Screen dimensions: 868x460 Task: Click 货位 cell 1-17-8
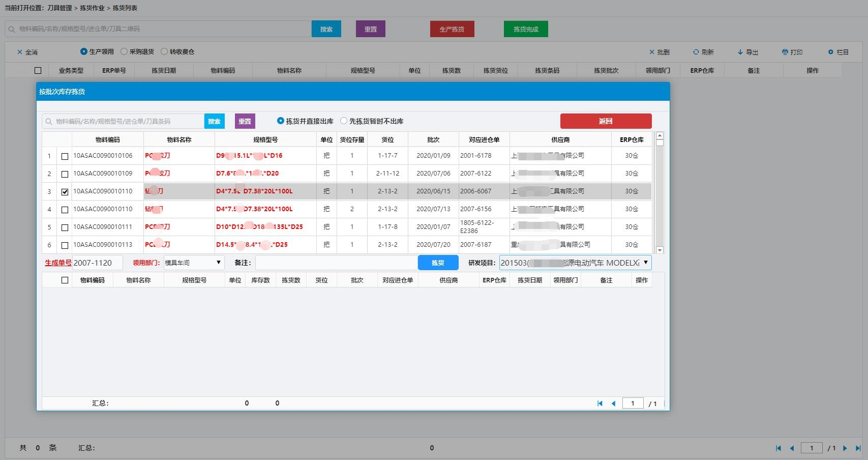point(387,227)
